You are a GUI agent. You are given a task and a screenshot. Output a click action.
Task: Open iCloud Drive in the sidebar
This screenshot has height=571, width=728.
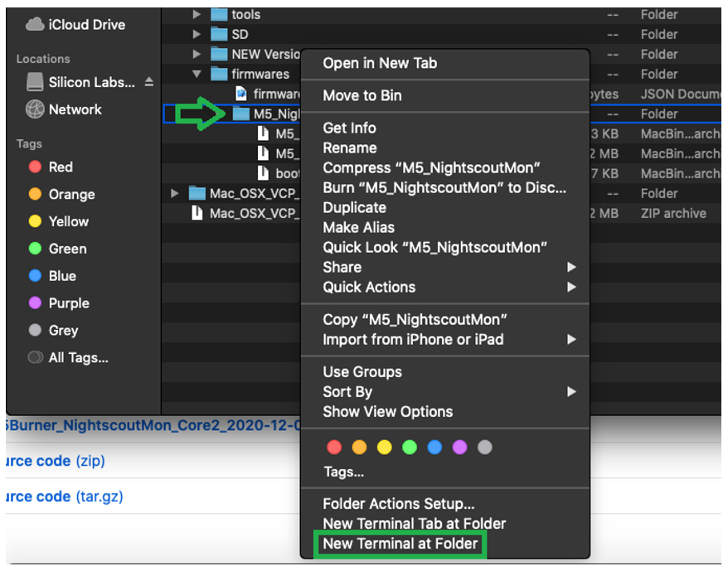click(75, 25)
